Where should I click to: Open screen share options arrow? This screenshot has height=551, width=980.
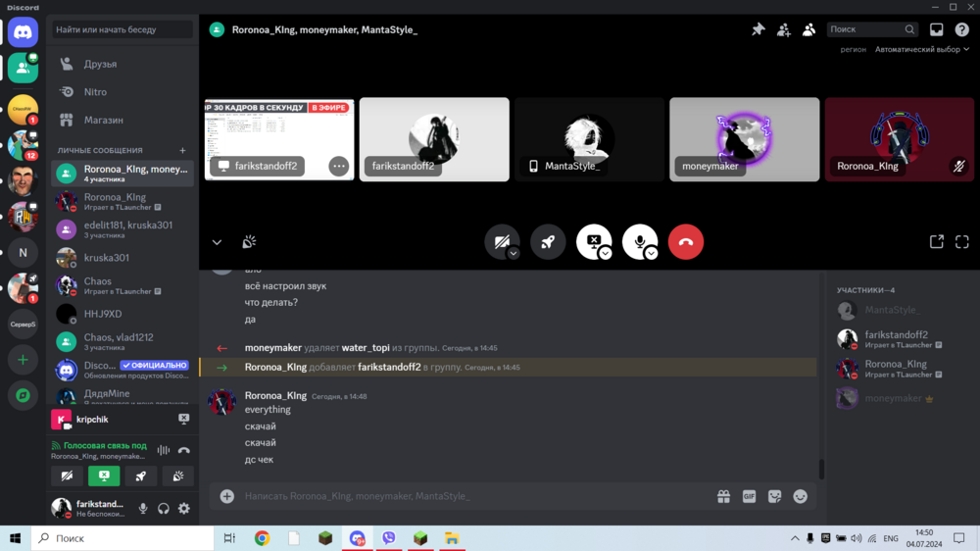605,253
